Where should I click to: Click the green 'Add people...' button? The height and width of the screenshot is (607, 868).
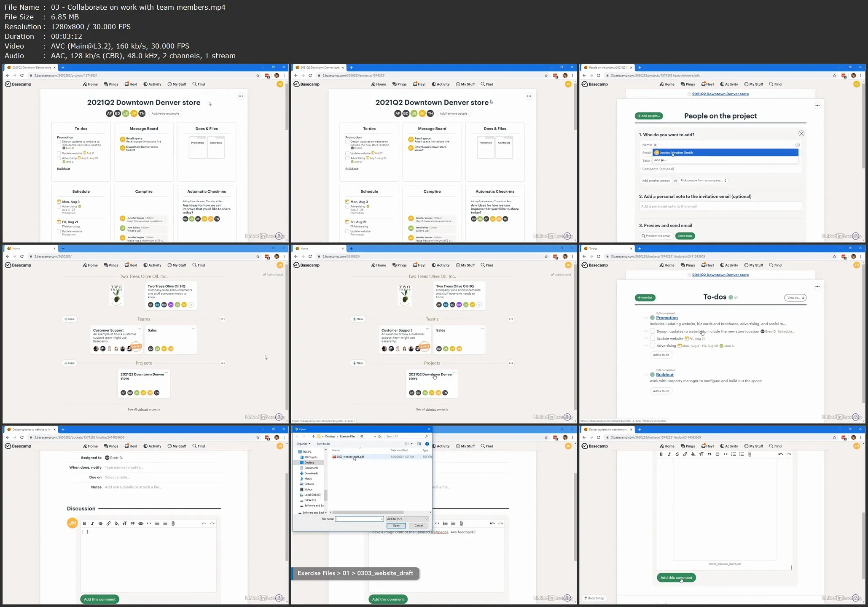[x=648, y=116]
